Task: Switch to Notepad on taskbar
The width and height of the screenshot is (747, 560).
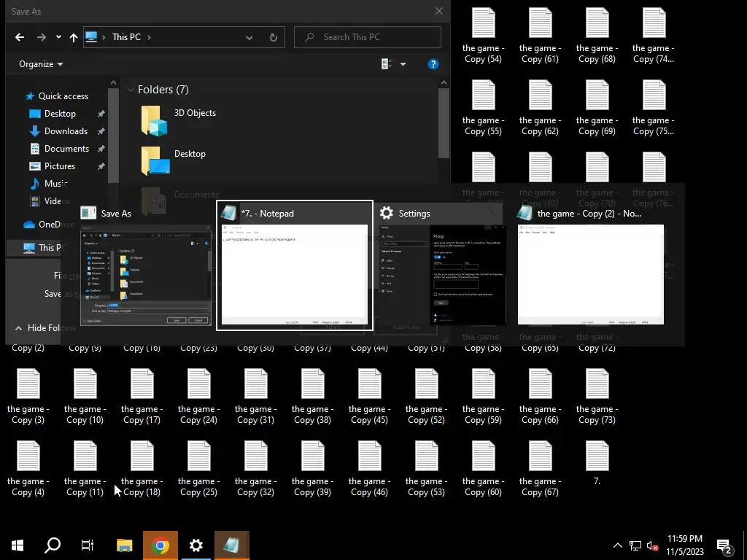Action: click(232, 545)
